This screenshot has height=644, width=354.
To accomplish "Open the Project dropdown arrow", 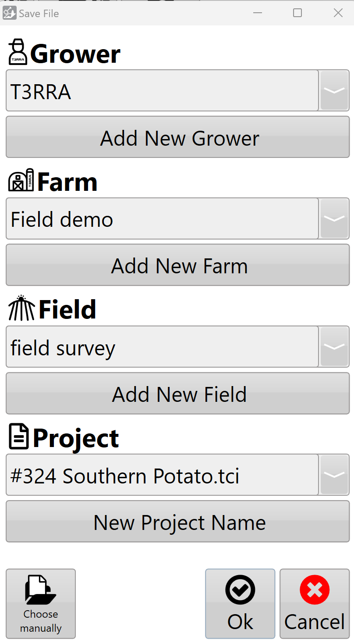I will tap(334, 475).
